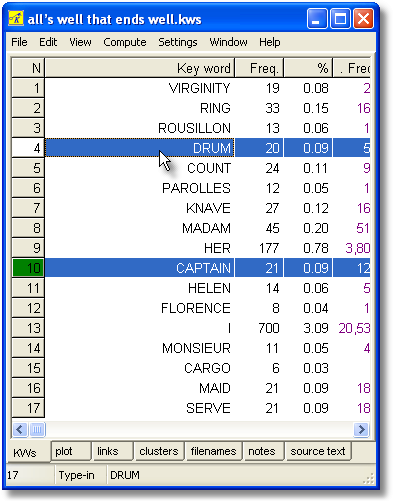The width and height of the screenshot is (394, 504).
Task: Open the source text tab
Action: pyautogui.click(x=318, y=451)
